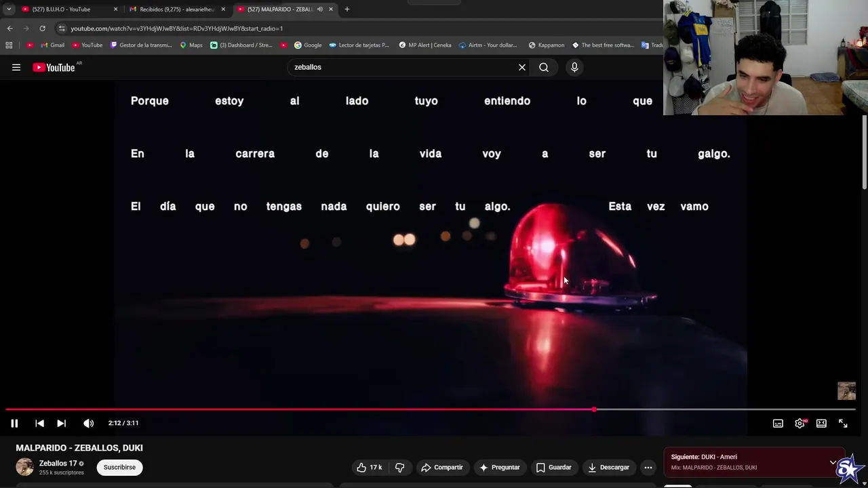Expand the Siguiente playlist panel chevron
This screenshot has width=868, height=488.
(x=833, y=462)
